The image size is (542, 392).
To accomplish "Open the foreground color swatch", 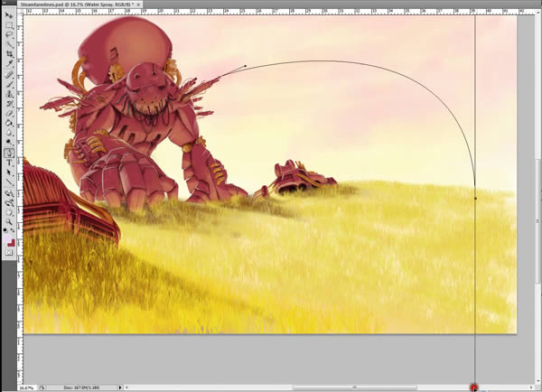I will point(7,238).
